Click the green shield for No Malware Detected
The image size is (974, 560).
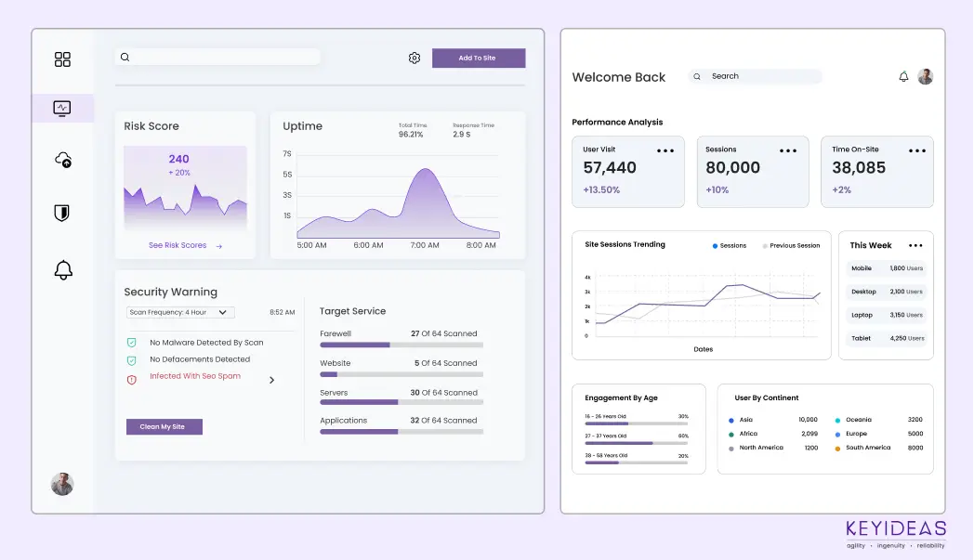[131, 343]
